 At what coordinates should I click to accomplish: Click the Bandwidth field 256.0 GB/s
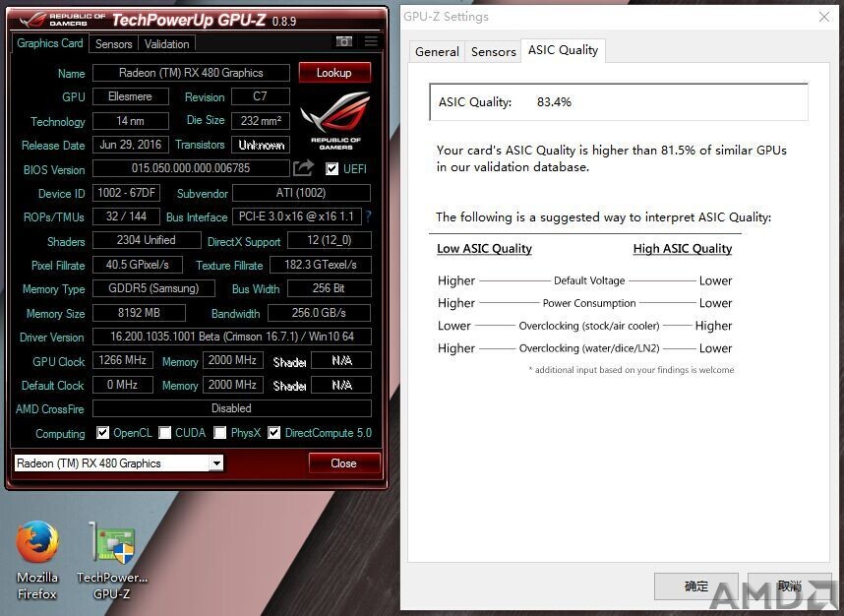pyautogui.click(x=319, y=313)
